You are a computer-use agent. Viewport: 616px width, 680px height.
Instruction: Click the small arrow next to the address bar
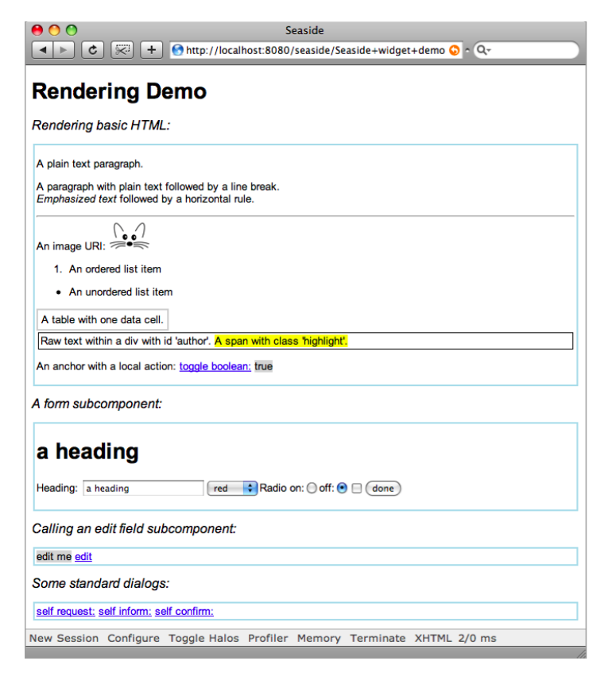467,50
